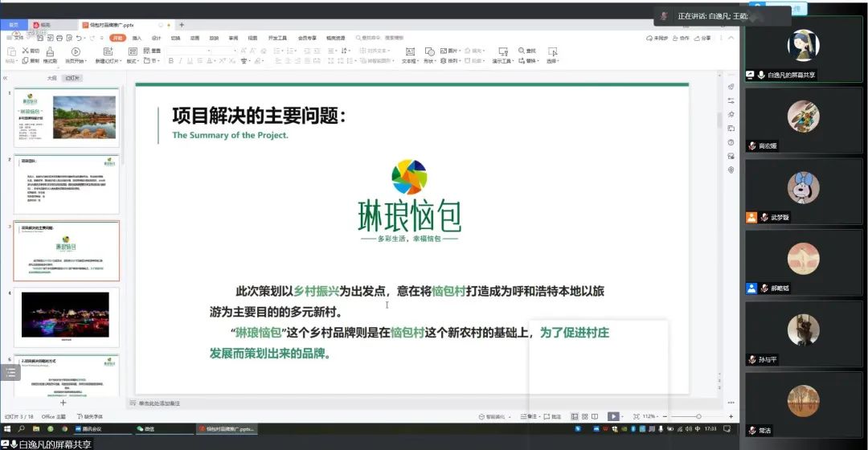
Task: Click the Not Synced (未同步) cloud button
Action: (x=657, y=39)
